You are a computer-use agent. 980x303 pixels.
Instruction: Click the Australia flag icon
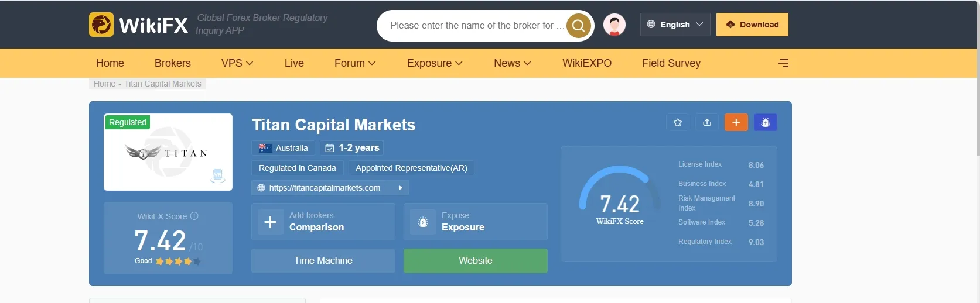click(x=265, y=148)
